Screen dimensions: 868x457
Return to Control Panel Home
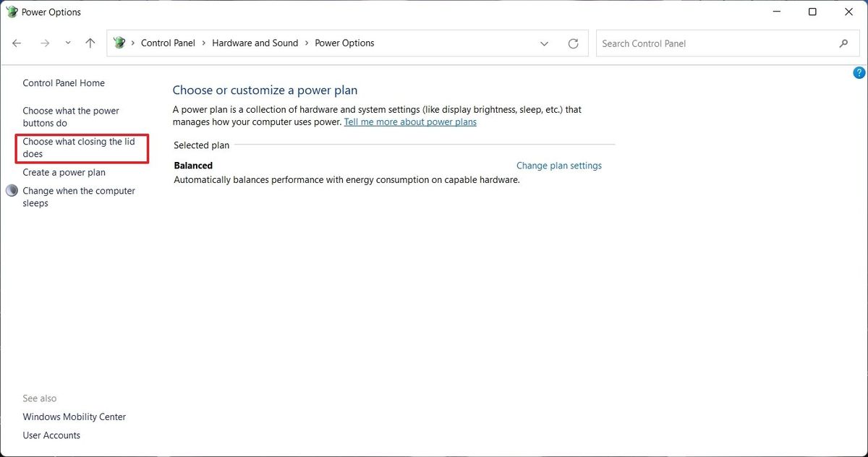click(x=63, y=82)
